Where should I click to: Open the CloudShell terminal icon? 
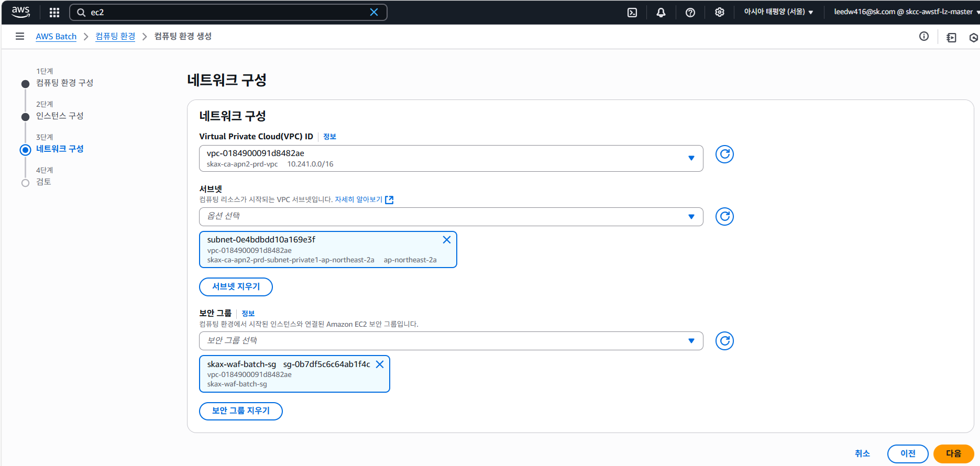coord(632,13)
